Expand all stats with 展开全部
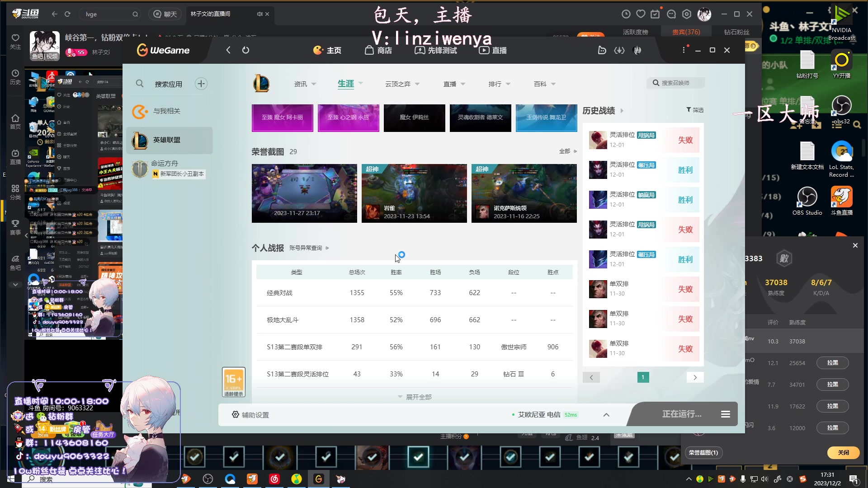This screenshot has height=488, width=868. 415,397
